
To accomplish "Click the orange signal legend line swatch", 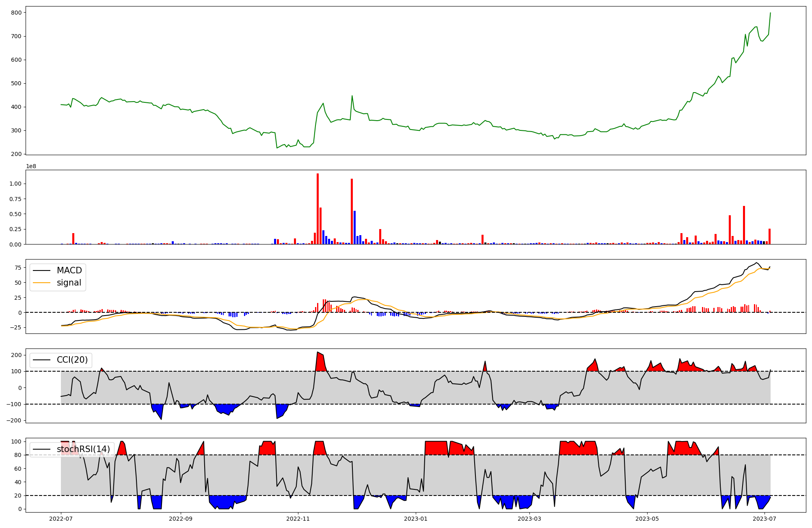I will pyautogui.click(x=41, y=283).
